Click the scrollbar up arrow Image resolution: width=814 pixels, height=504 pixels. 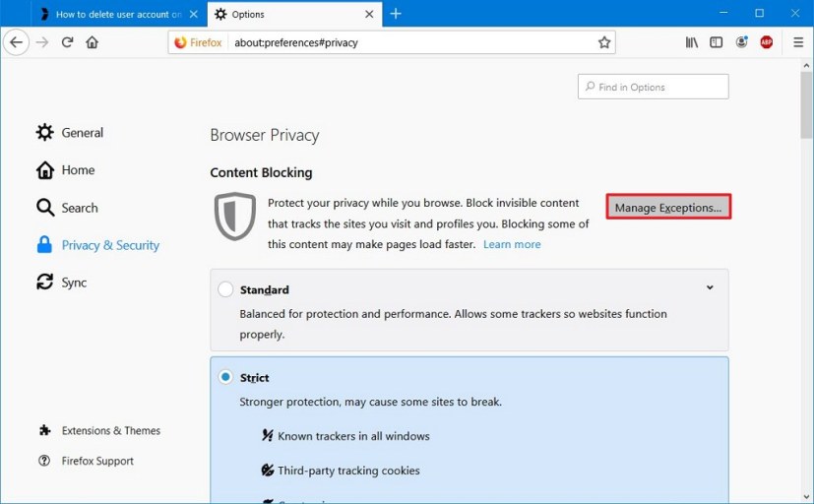(x=806, y=65)
